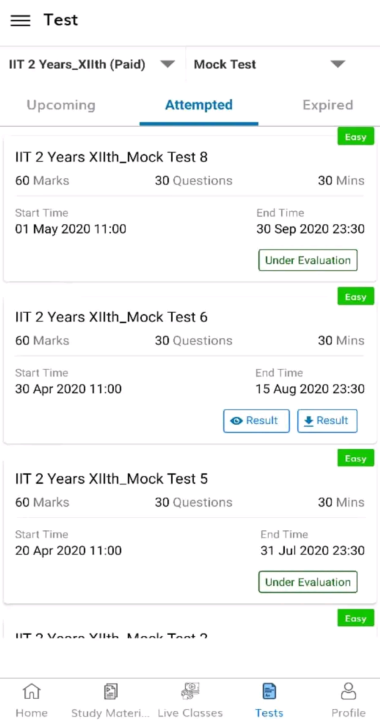Screen dimensions: 380x720
Task: Click the Easy badge on Mock Test 6
Action: 356,297
